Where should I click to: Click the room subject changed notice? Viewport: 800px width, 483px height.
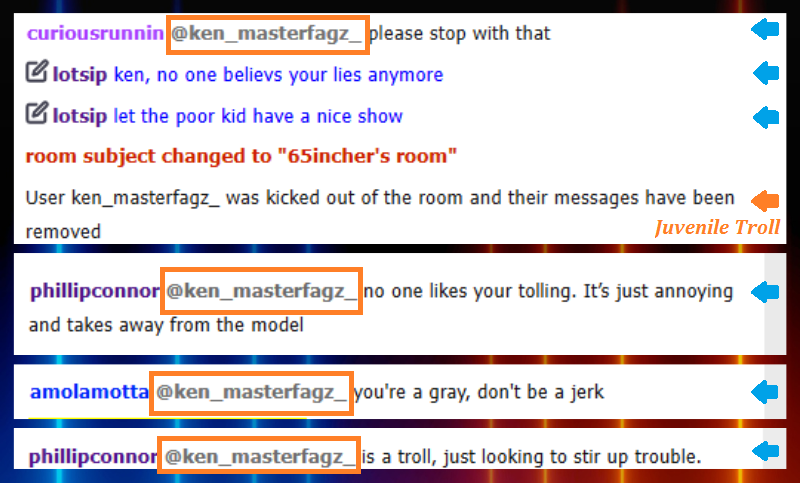pos(241,156)
